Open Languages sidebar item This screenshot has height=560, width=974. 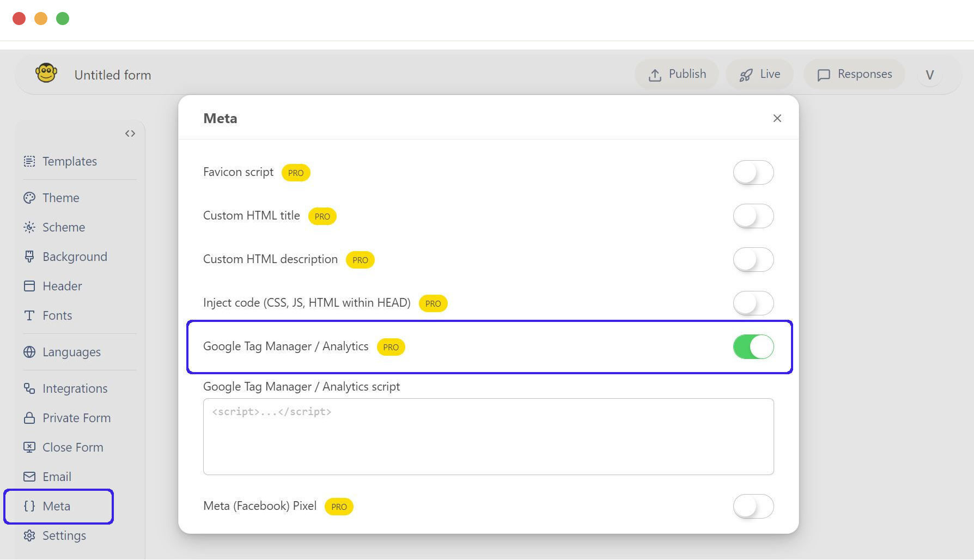[x=71, y=352]
